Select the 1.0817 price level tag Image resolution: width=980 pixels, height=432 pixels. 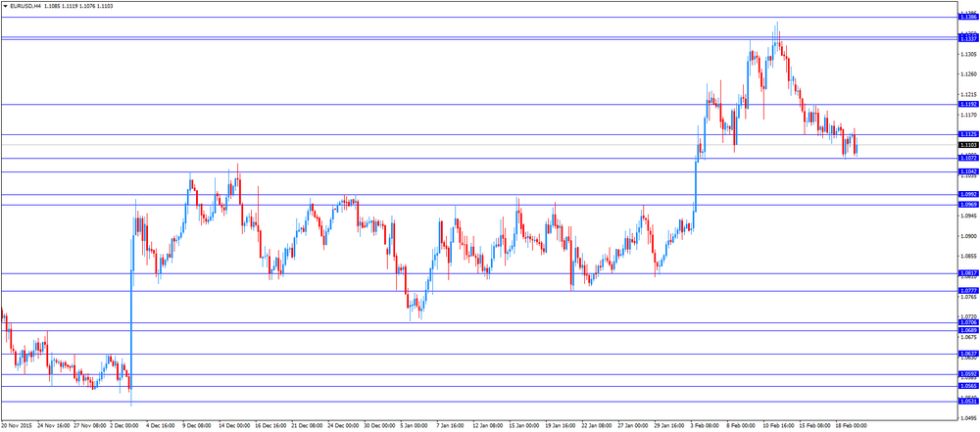[967, 273]
